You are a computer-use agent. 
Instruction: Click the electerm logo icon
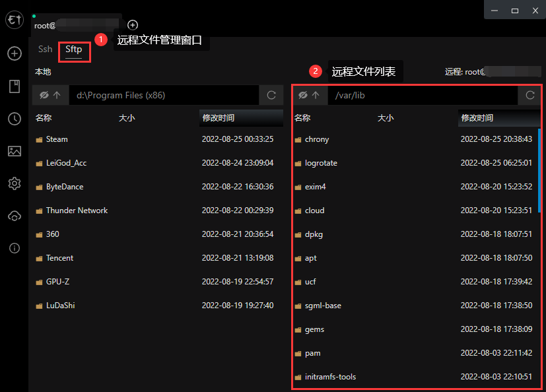tap(15, 20)
